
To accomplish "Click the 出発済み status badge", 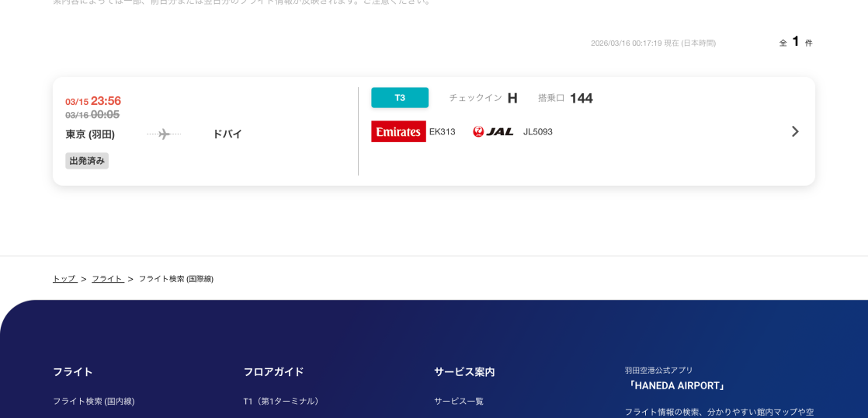I will point(87,161).
